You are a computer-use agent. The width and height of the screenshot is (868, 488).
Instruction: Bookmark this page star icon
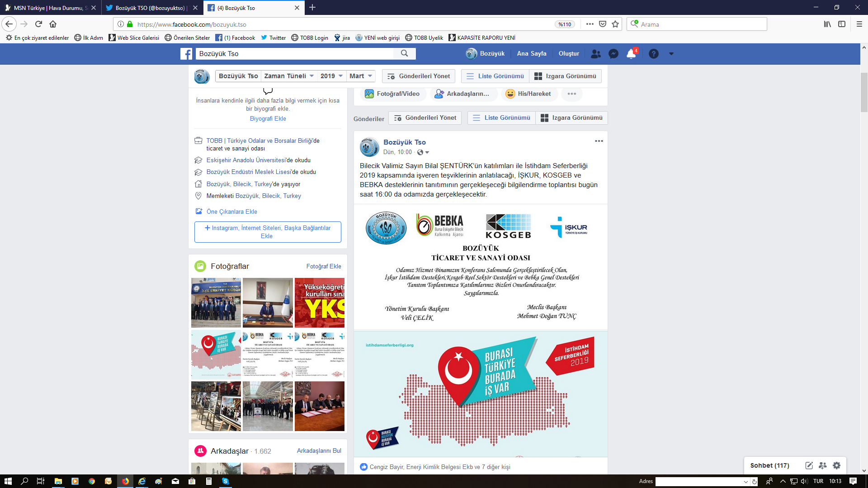pos(615,24)
